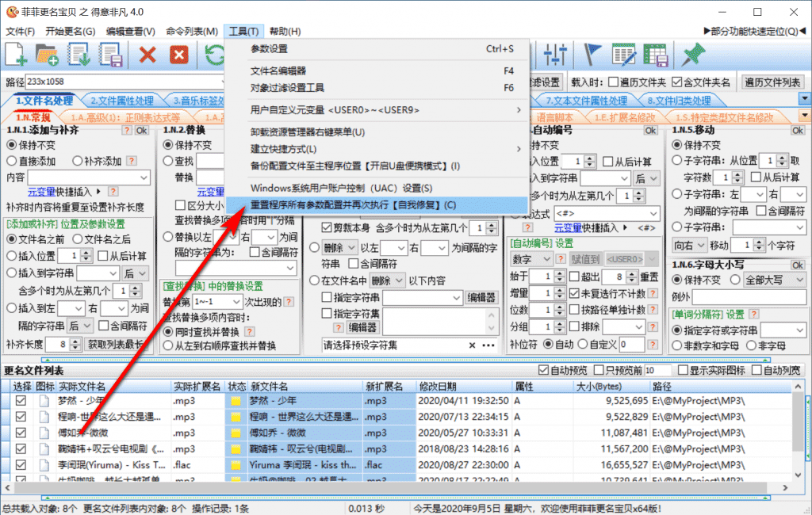
Task: Enable the 遍历文件夹 checkbox
Action: pyautogui.click(x=614, y=82)
